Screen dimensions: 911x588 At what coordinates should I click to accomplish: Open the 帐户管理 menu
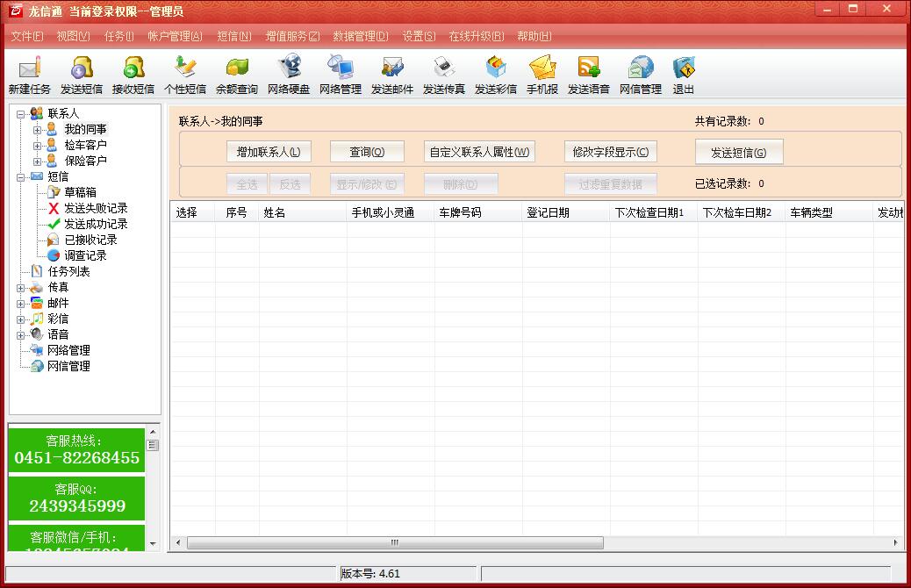click(175, 36)
